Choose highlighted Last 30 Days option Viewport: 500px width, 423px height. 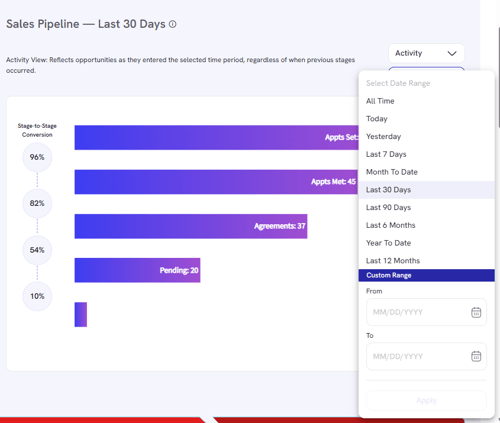[426, 190]
